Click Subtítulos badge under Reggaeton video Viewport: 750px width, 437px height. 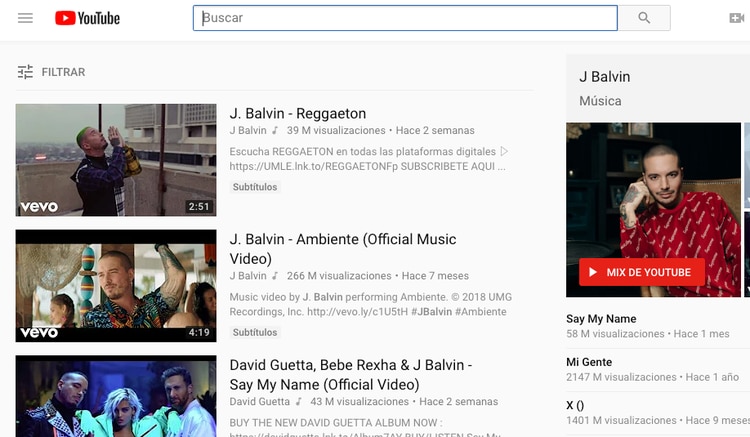(x=255, y=187)
